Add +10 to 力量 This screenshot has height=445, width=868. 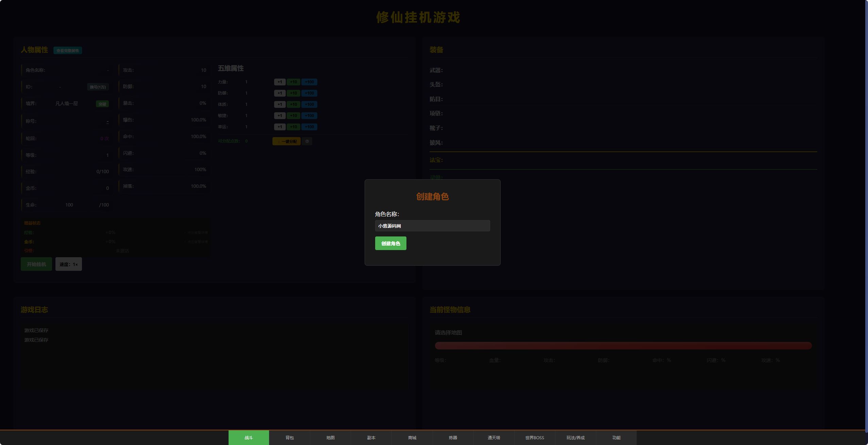pyautogui.click(x=293, y=82)
